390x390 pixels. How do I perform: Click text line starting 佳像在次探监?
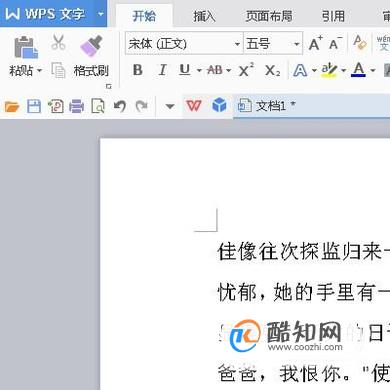pyautogui.click(x=303, y=252)
